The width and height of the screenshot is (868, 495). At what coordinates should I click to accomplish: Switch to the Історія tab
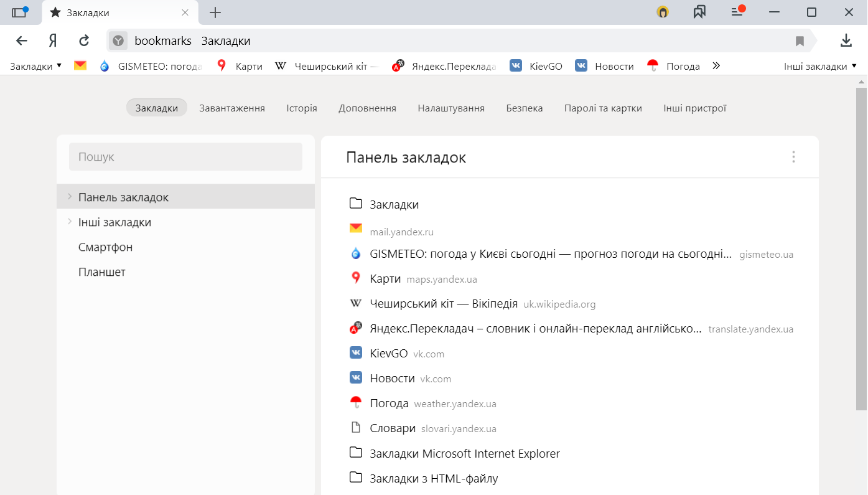point(302,108)
